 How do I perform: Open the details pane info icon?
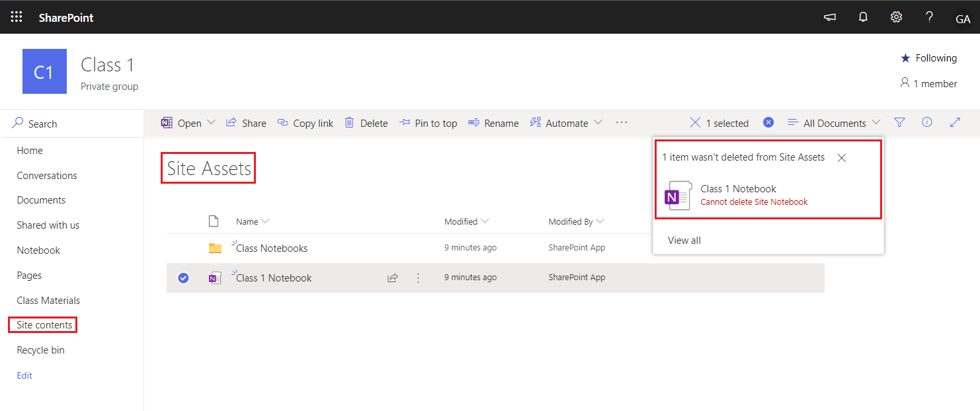click(x=927, y=122)
